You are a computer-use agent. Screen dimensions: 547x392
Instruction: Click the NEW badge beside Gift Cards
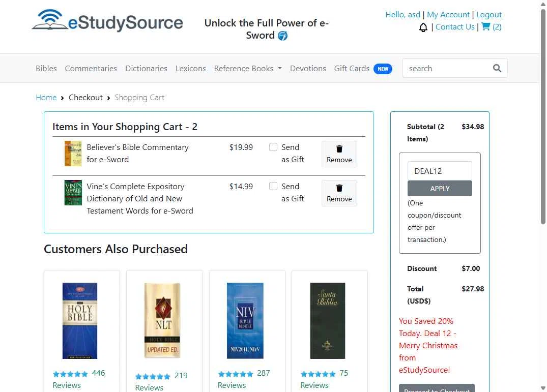pyautogui.click(x=383, y=69)
